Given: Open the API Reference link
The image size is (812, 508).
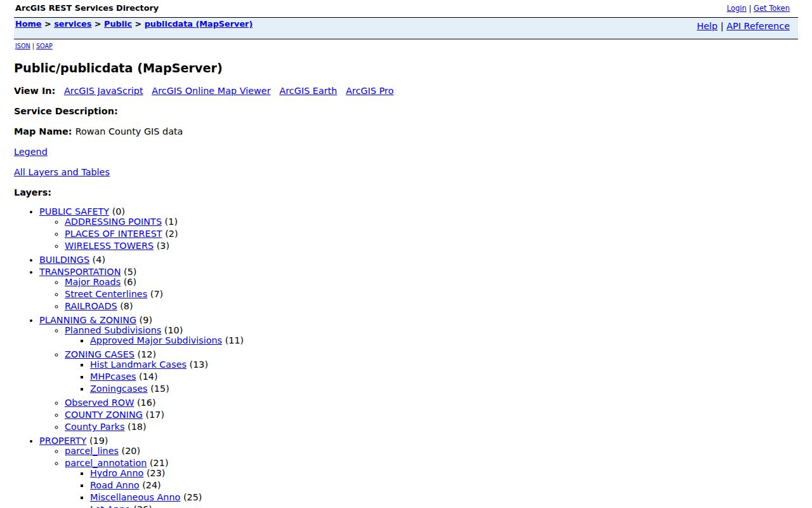Looking at the screenshot, I should pos(758,26).
